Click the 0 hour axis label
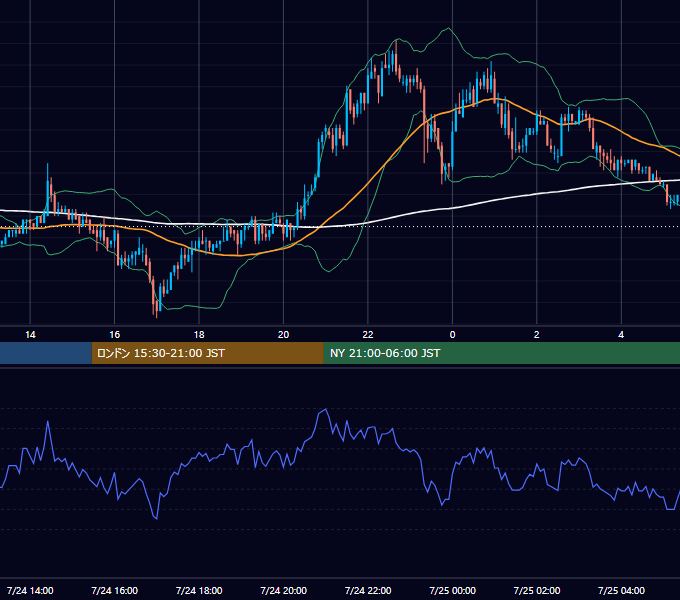This screenshot has width=680, height=600. (452, 335)
